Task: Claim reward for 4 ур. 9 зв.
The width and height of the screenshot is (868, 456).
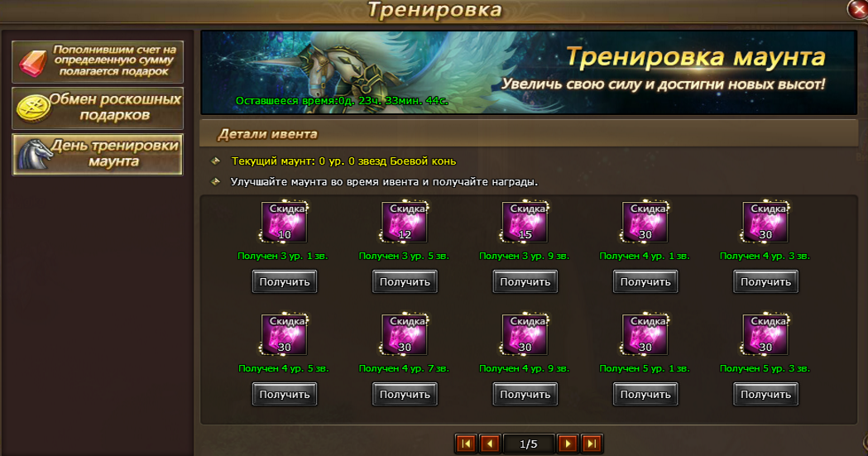Action: click(x=525, y=395)
